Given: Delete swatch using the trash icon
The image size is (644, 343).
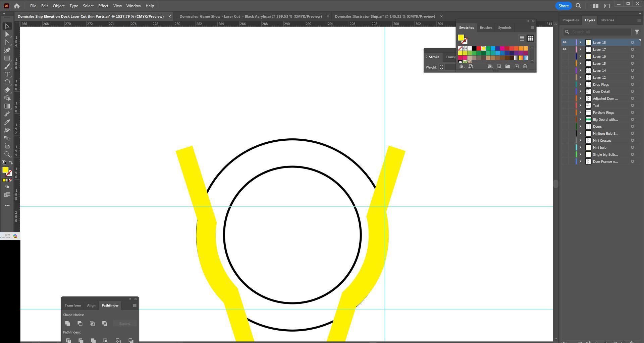Looking at the screenshot, I should pos(525,67).
